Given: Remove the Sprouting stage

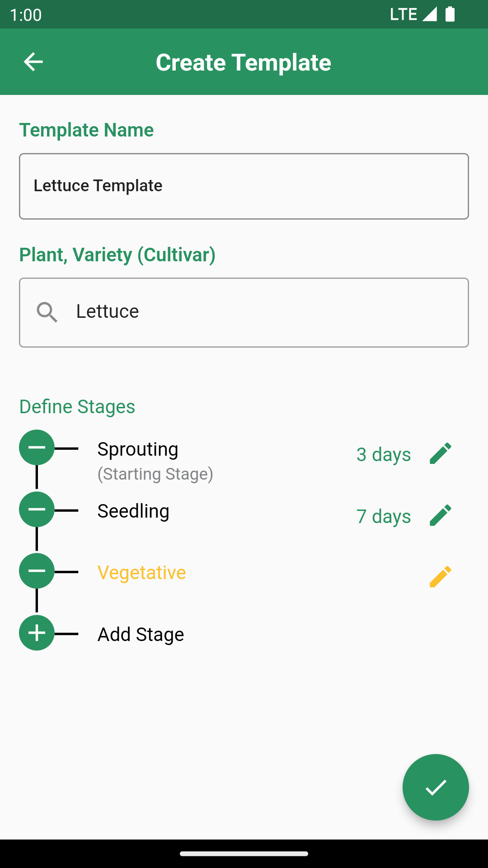Looking at the screenshot, I should (x=37, y=448).
